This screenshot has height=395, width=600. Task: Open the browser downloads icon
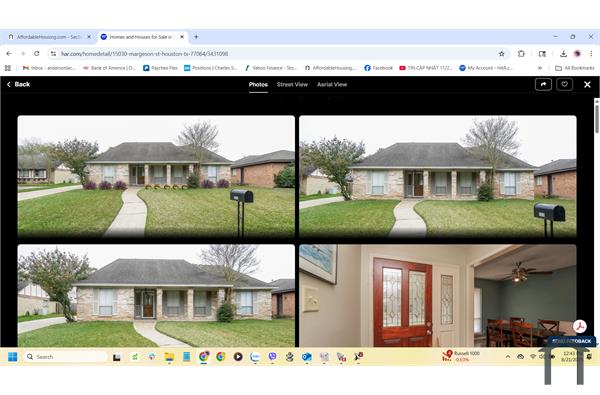563,54
